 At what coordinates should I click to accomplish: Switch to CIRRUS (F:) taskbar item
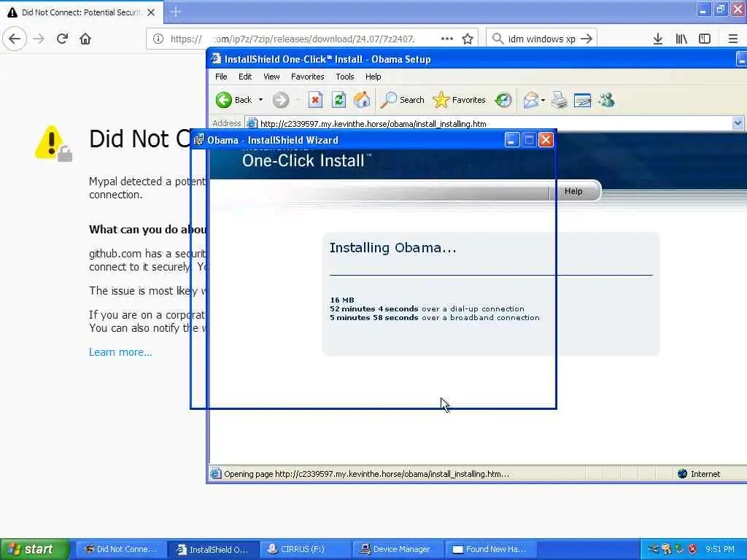306,549
